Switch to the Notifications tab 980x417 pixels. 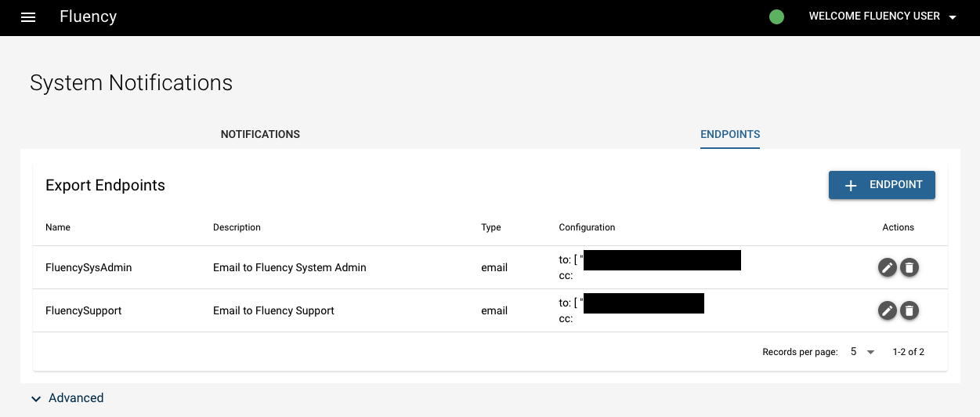click(x=260, y=134)
